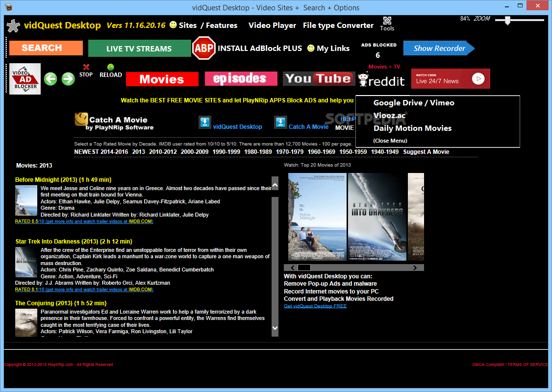The width and height of the screenshot is (552, 392).
Task: Open The Conjuring (2013) title link
Action: (x=61, y=303)
